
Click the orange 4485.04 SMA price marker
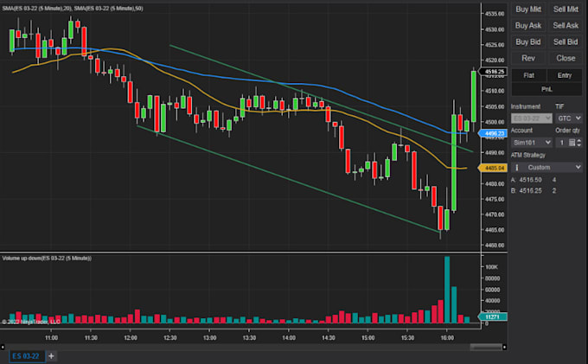pos(493,168)
